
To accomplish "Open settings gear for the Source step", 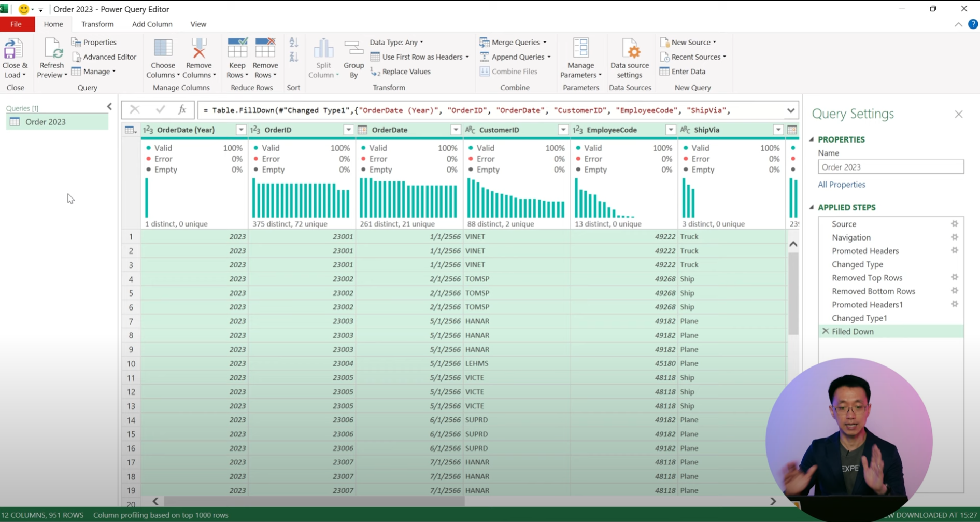I will pos(955,223).
